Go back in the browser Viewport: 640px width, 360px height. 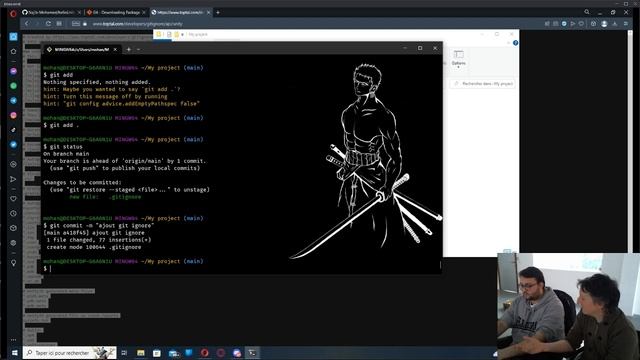click(x=27, y=24)
